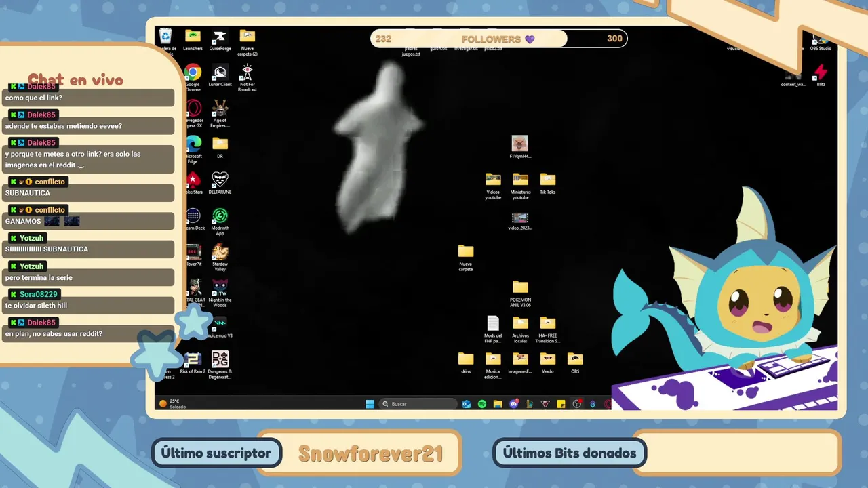Click chat message 'como que el link?'
Image resolution: width=868 pixels, height=488 pixels.
(x=34, y=98)
